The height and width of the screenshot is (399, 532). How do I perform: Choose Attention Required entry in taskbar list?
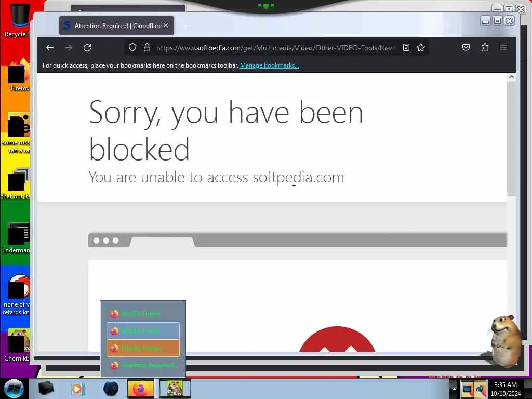(x=143, y=365)
